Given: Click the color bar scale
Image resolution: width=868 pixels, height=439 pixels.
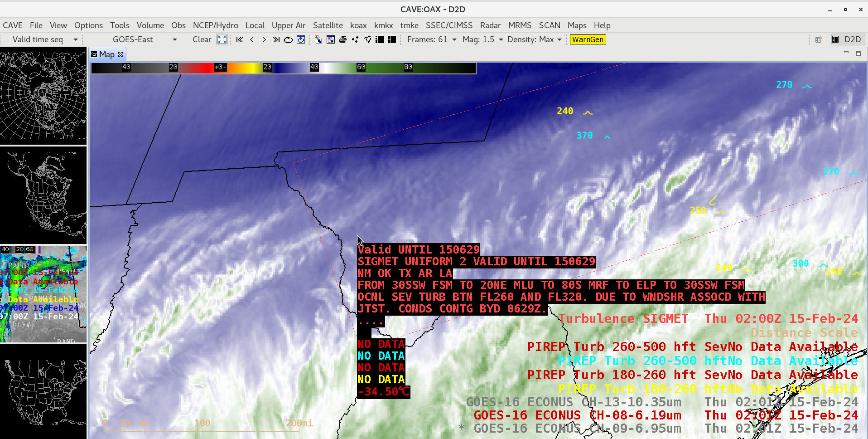Looking at the screenshot, I should (284, 68).
